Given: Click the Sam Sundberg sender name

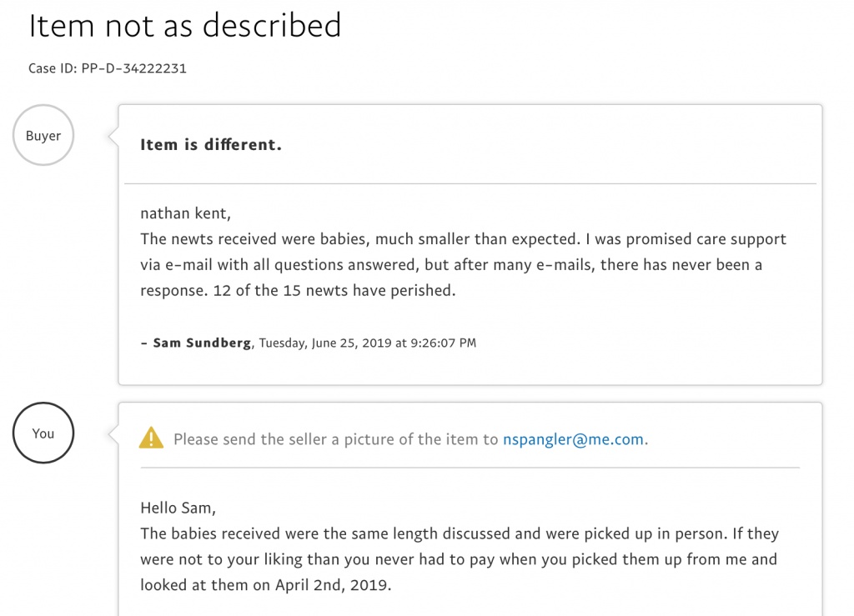Looking at the screenshot, I should tap(202, 343).
